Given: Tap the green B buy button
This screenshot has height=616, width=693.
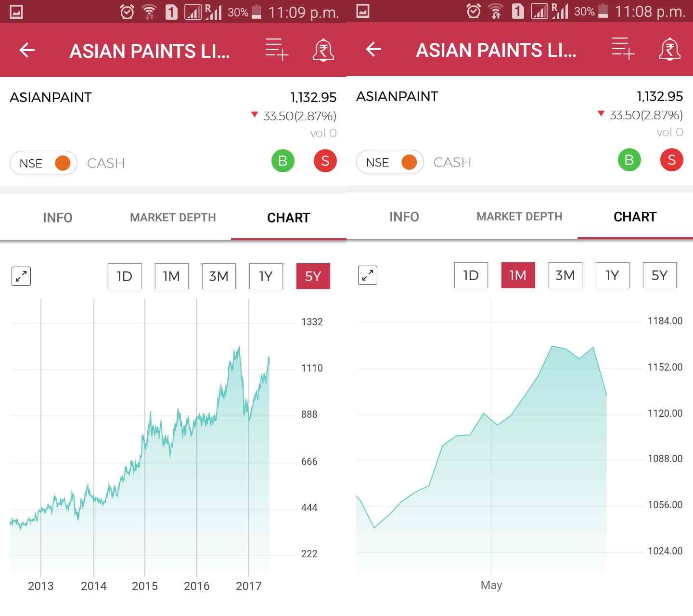Looking at the screenshot, I should (283, 161).
